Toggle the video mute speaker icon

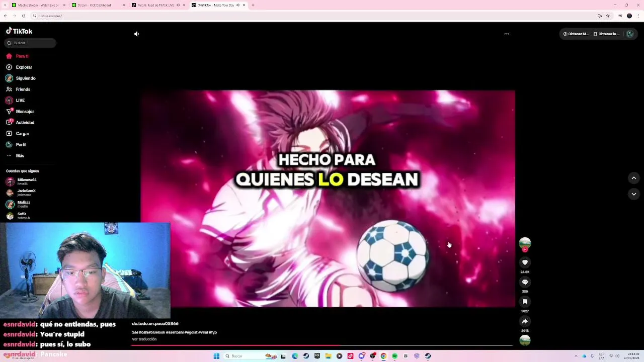[x=136, y=34]
